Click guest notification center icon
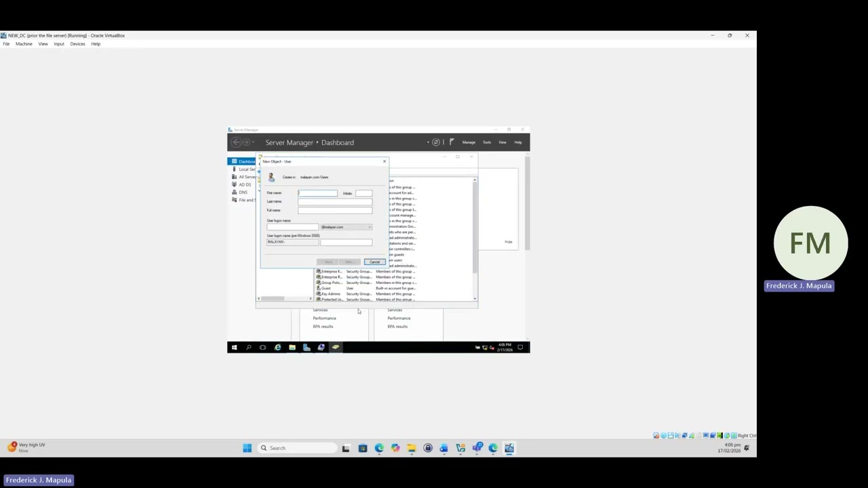868x488 pixels. [520, 347]
